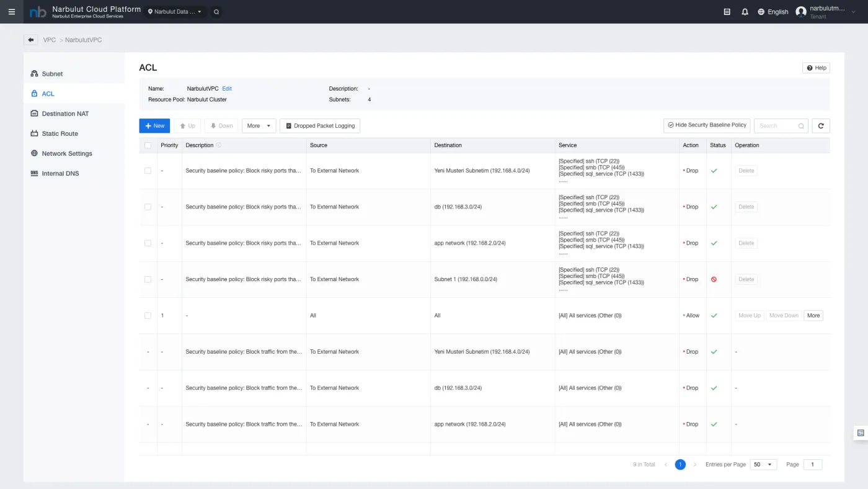Click the Status column header
This screenshot has height=489, width=868.
click(x=718, y=145)
